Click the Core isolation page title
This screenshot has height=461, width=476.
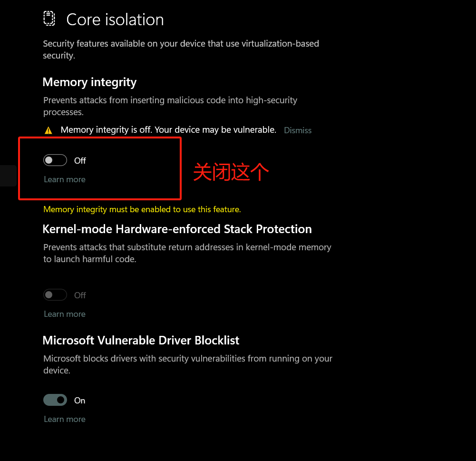[x=115, y=20]
